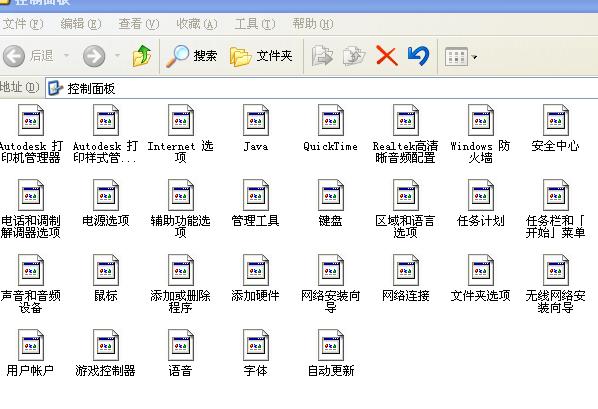Open 声音和音频设备 icon
Viewport: 598px width, 409px height.
click(x=31, y=270)
